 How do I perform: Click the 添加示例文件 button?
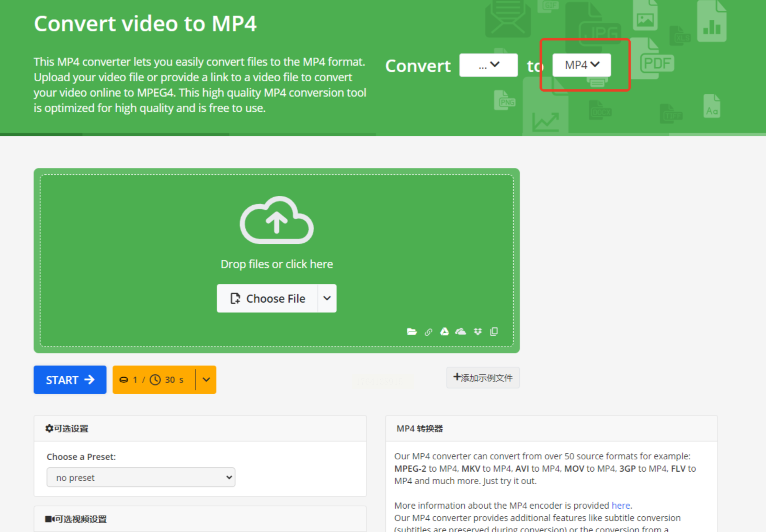point(483,378)
